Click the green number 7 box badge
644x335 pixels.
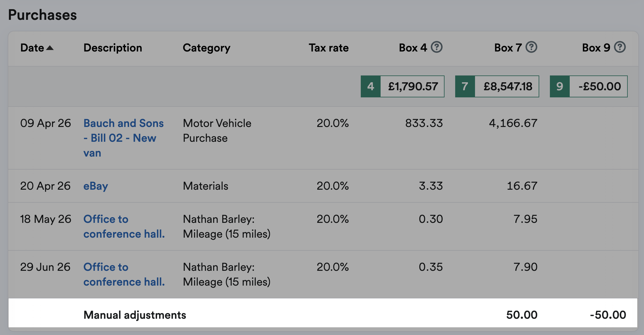(465, 86)
